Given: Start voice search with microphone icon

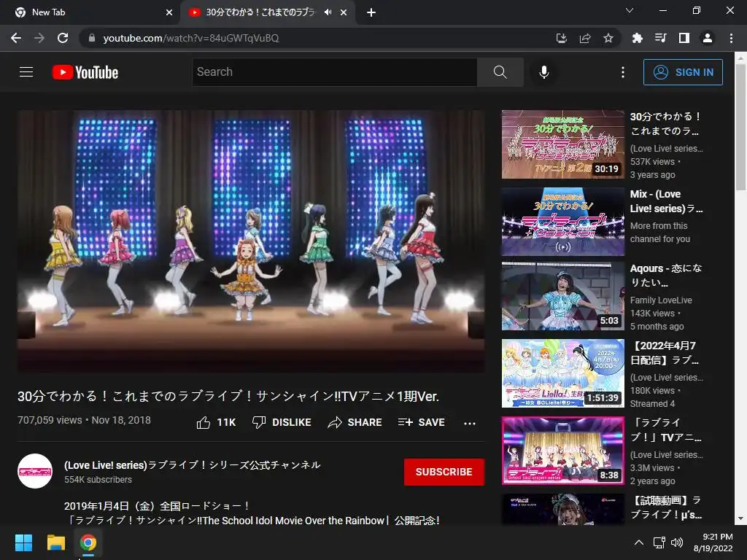Looking at the screenshot, I should (544, 72).
